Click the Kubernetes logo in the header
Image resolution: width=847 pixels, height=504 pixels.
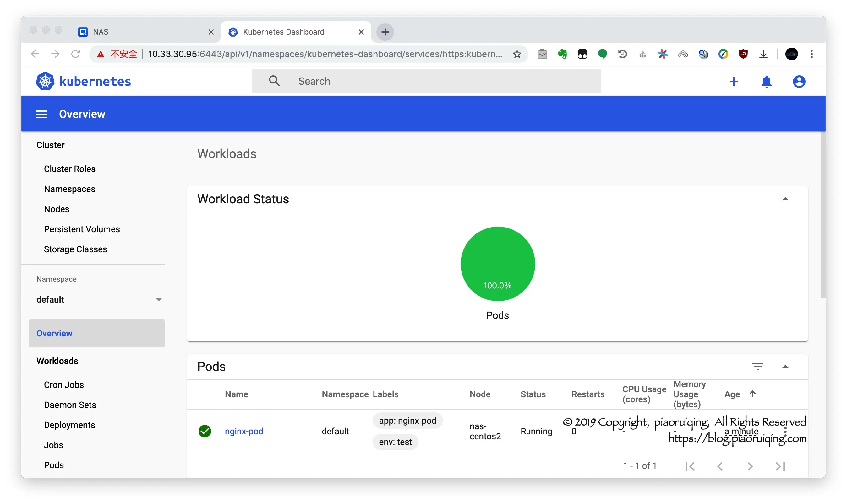pyautogui.click(x=45, y=81)
